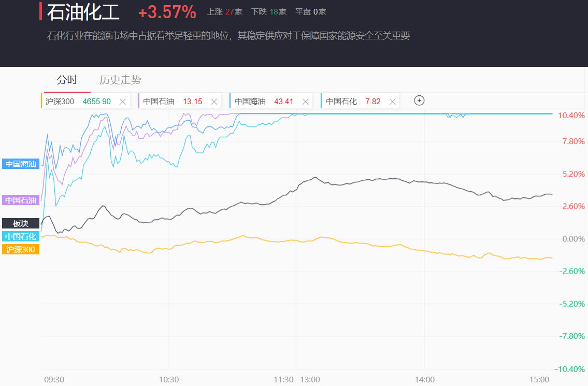Click the cyan 中国石化 line label
Image resolution: width=588 pixels, height=386 pixels.
coord(21,236)
